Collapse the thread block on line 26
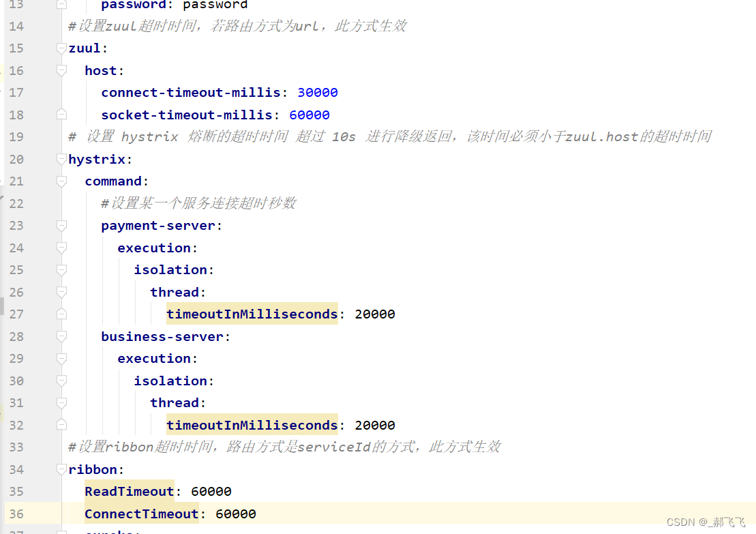The height and width of the screenshot is (534, 756). pyautogui.click(x=61, y=292)
